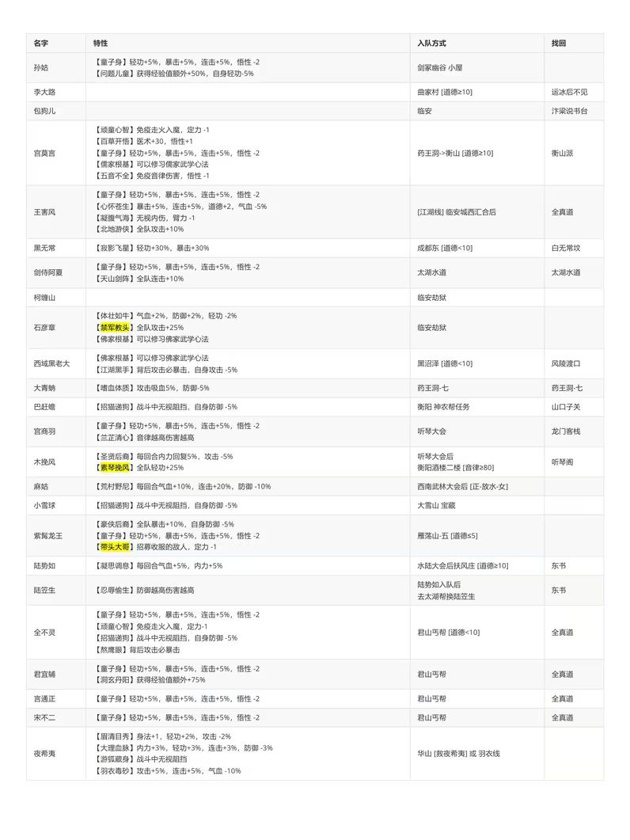
Task: Select the name cell 宫商羽
Action: click(44, 431)
